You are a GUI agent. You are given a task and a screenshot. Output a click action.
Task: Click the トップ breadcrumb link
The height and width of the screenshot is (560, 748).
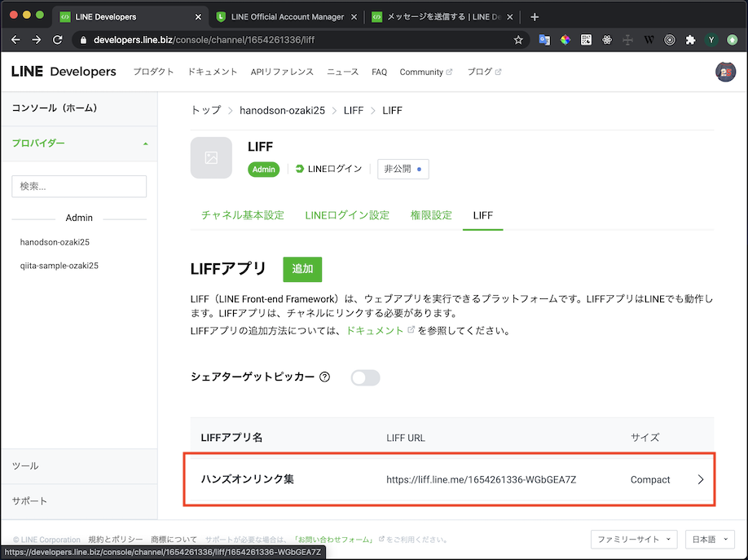[x=205, y=110]
